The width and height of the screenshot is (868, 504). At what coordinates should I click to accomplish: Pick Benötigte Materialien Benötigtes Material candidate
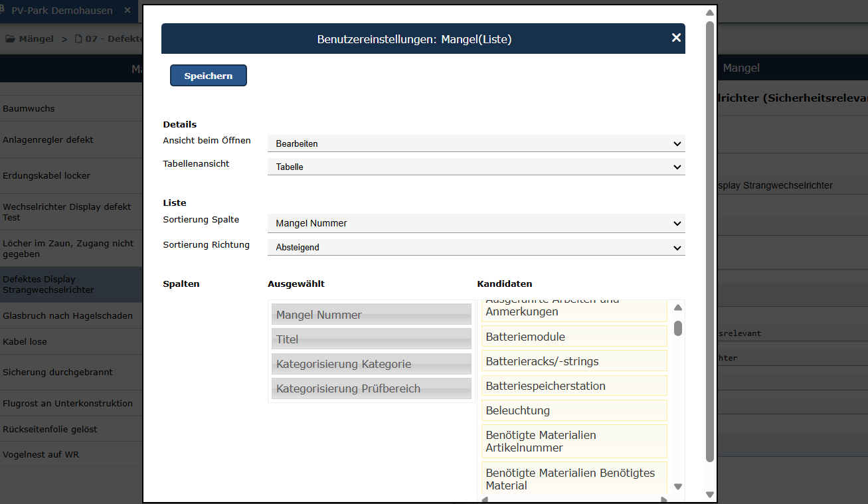tap(574, 479)
